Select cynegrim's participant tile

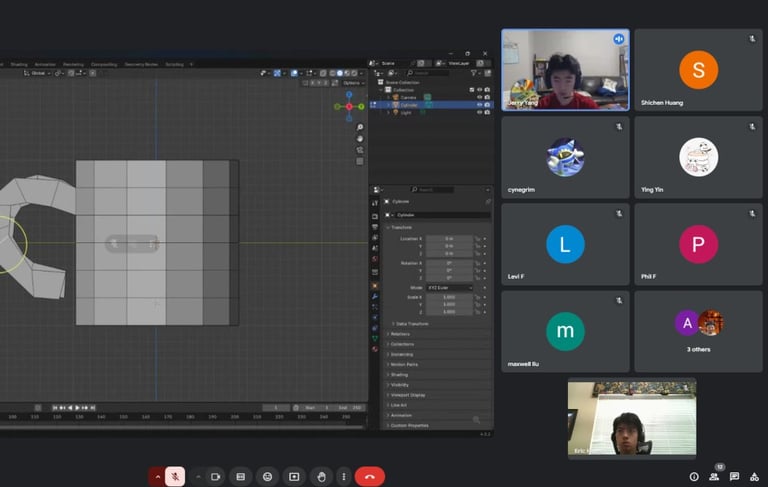coord(565,157)
